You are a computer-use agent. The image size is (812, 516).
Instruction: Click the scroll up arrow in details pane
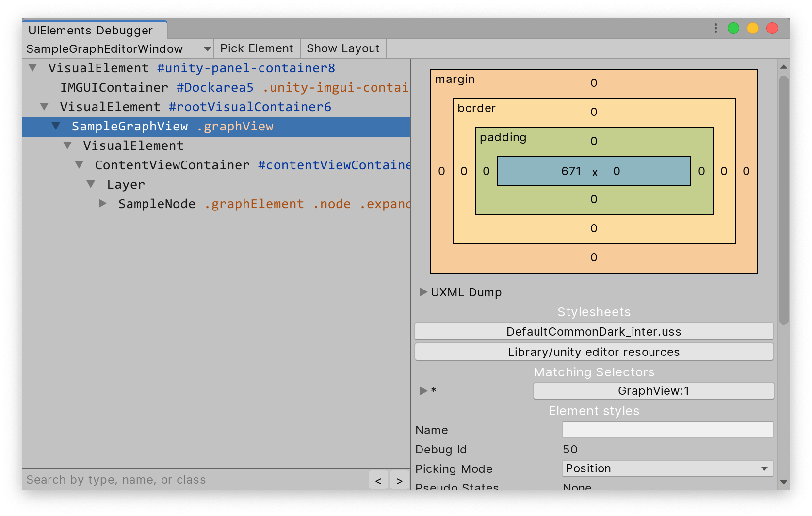(x=783, y=67)
